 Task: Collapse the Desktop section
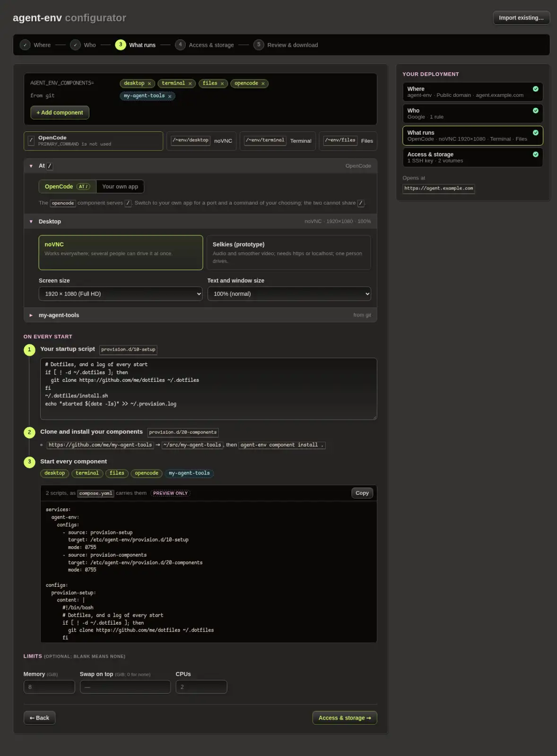click(200, 222)
